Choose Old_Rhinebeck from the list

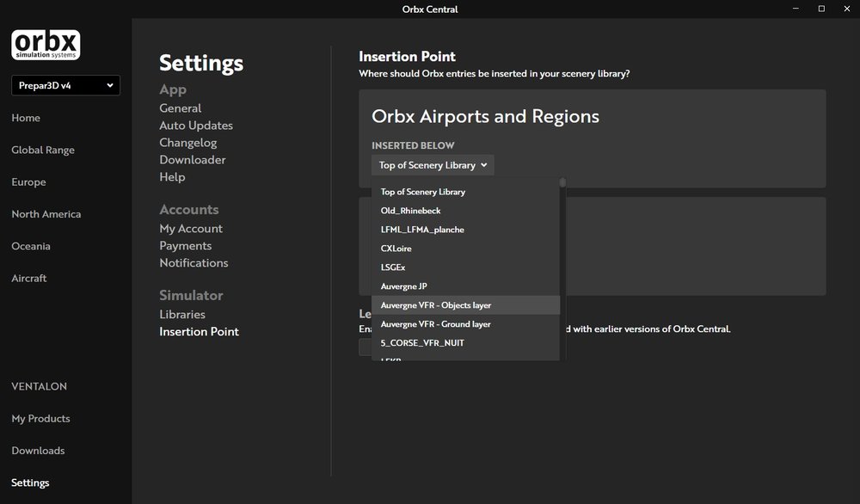pos(465,211)
